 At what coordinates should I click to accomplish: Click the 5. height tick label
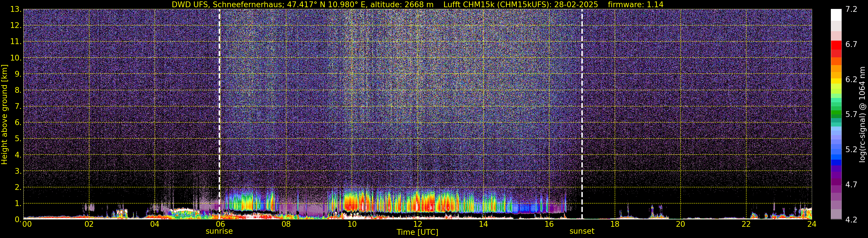tap(18, 139)
